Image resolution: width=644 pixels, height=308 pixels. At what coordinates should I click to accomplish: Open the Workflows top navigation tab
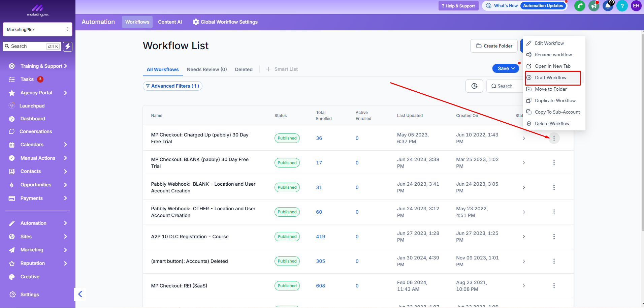point(137,22)
